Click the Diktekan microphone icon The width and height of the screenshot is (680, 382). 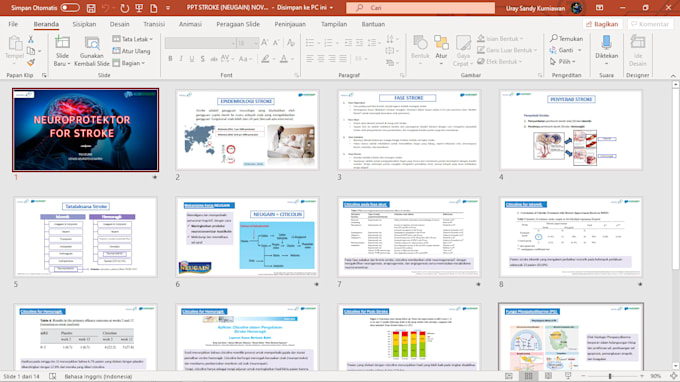tap(606, 43)
